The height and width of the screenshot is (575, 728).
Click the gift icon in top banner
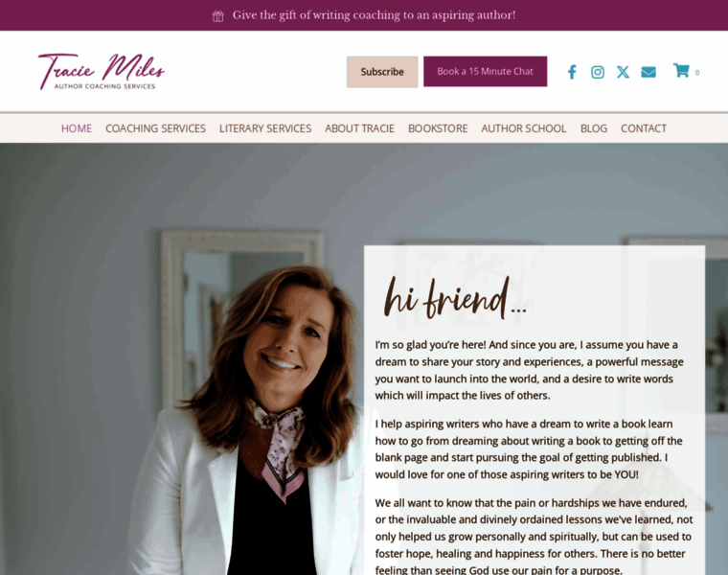click(218, 16)
